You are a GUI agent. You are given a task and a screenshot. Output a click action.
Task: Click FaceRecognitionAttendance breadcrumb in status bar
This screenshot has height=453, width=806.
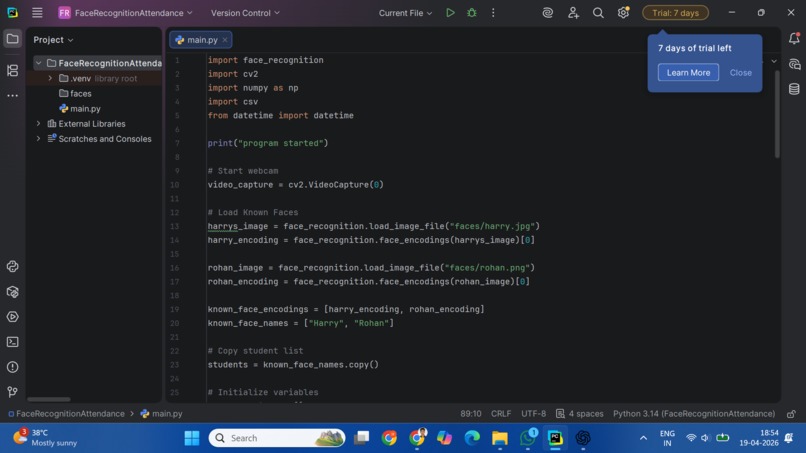[66, 414]
